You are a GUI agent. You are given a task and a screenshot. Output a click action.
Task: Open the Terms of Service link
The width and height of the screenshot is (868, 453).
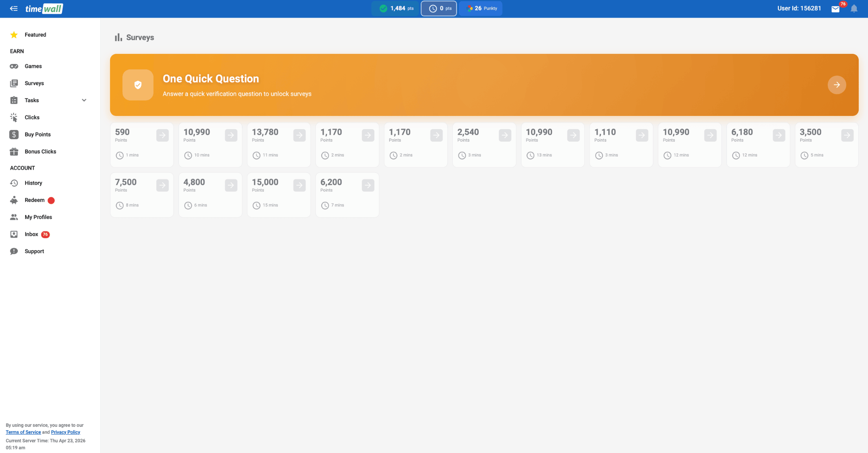[23, 432]
